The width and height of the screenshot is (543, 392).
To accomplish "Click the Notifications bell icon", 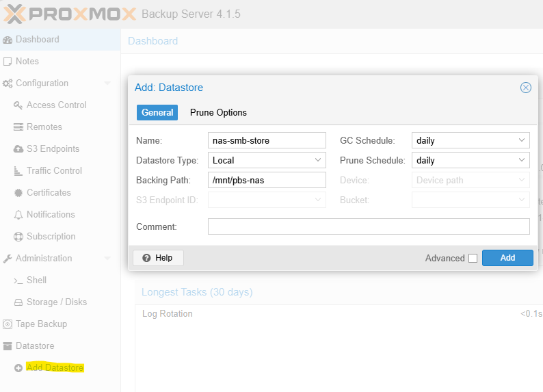I will tap(18, 215).
